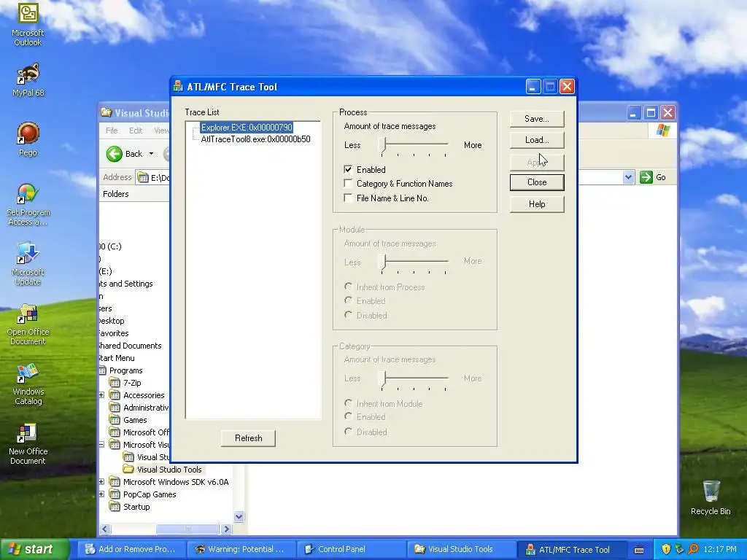Click the PopCap Games folder icon
747x560 pixels.
[x=115, y=494]
